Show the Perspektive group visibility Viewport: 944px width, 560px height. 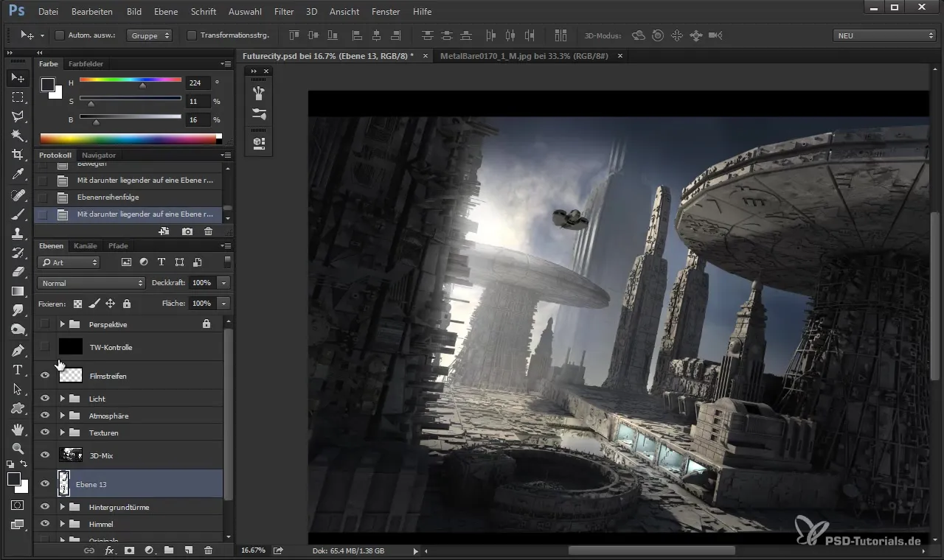[x=45, y=323]
